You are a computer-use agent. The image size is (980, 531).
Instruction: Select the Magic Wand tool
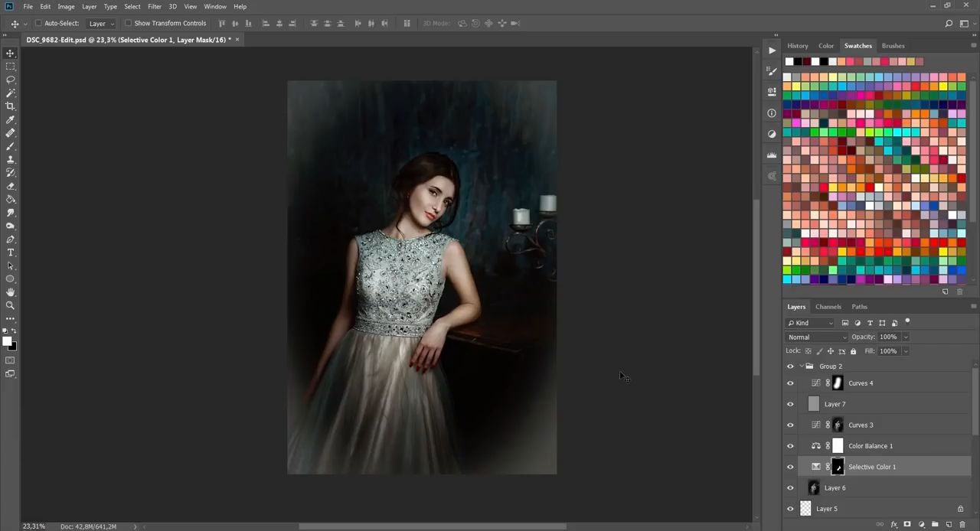pyautogui.click(x=11, y=93)
